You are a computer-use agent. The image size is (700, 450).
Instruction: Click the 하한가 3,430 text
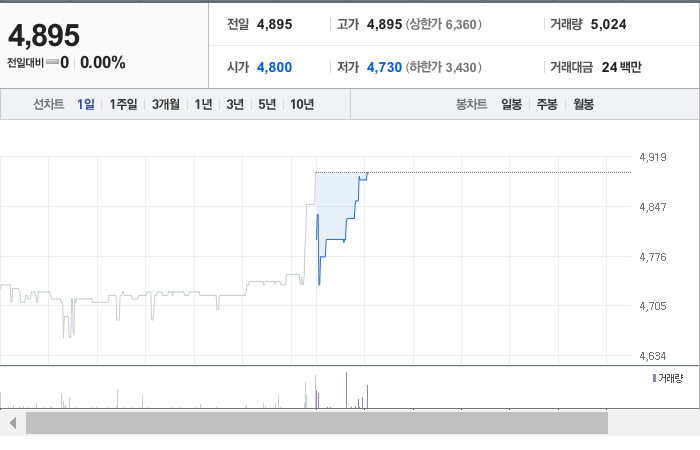tap(443, 67)
